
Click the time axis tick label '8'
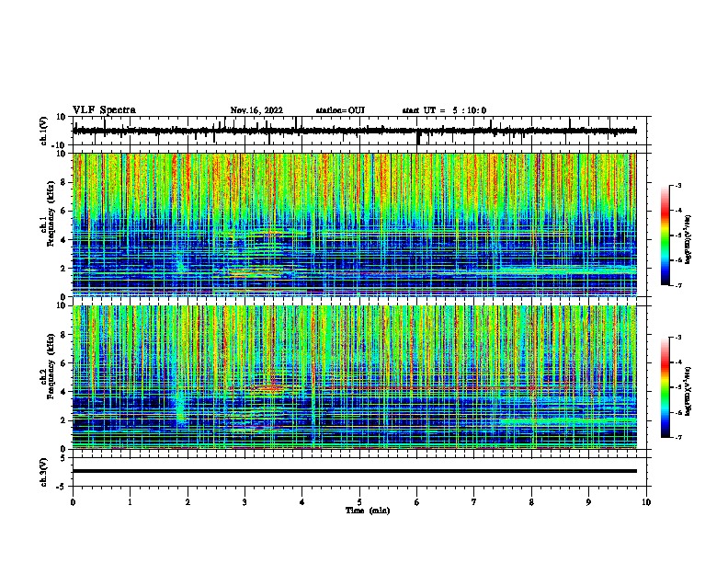pos(531,502)
